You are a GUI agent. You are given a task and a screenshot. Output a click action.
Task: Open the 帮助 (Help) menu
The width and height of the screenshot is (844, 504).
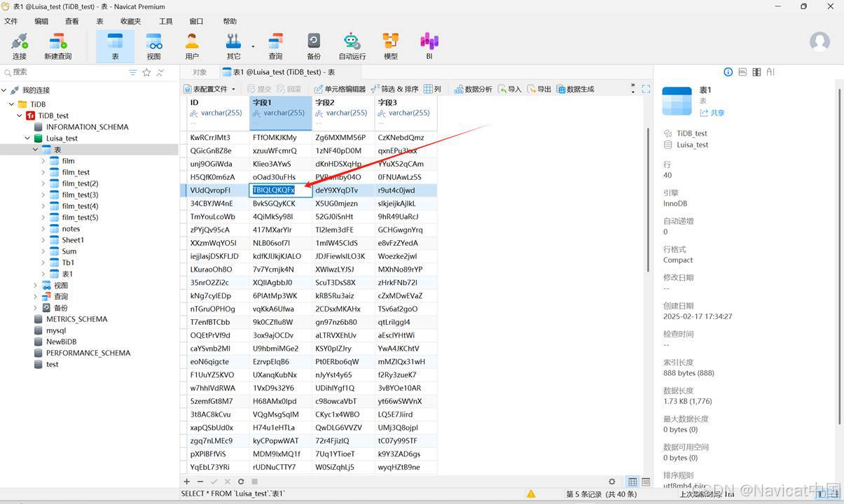(x=230, y=22)
